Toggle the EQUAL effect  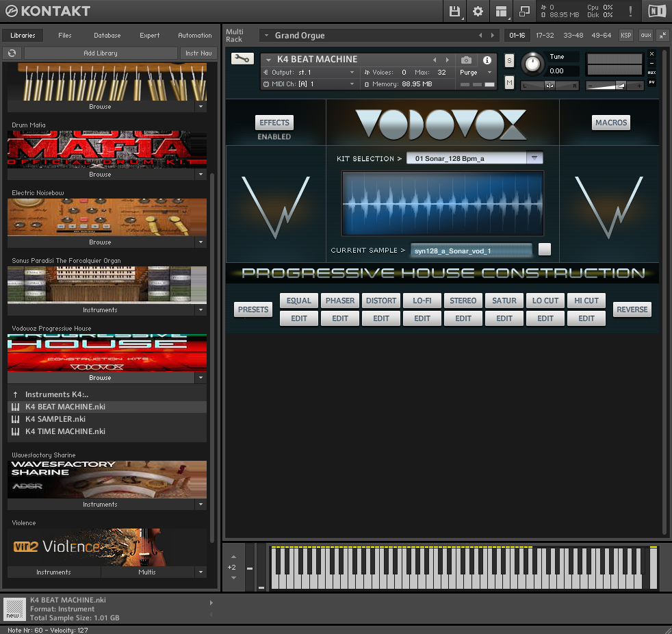pos(299,301)
